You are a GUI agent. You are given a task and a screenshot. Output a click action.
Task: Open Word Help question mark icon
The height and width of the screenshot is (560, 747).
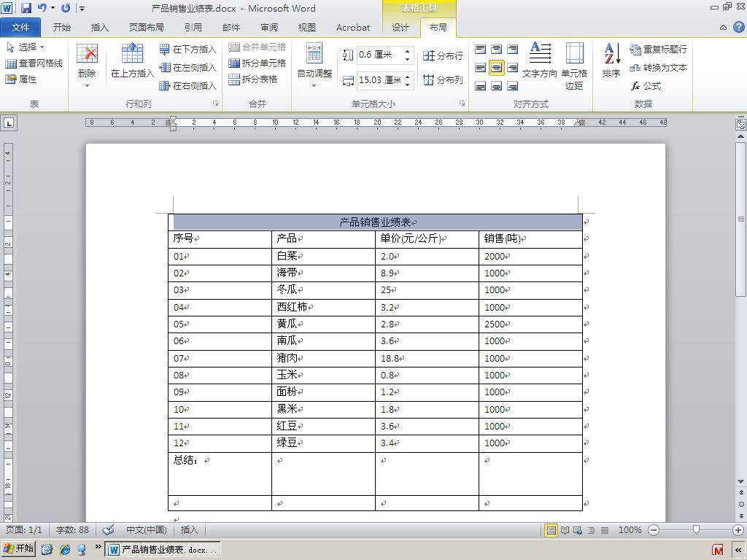(738, 27)
